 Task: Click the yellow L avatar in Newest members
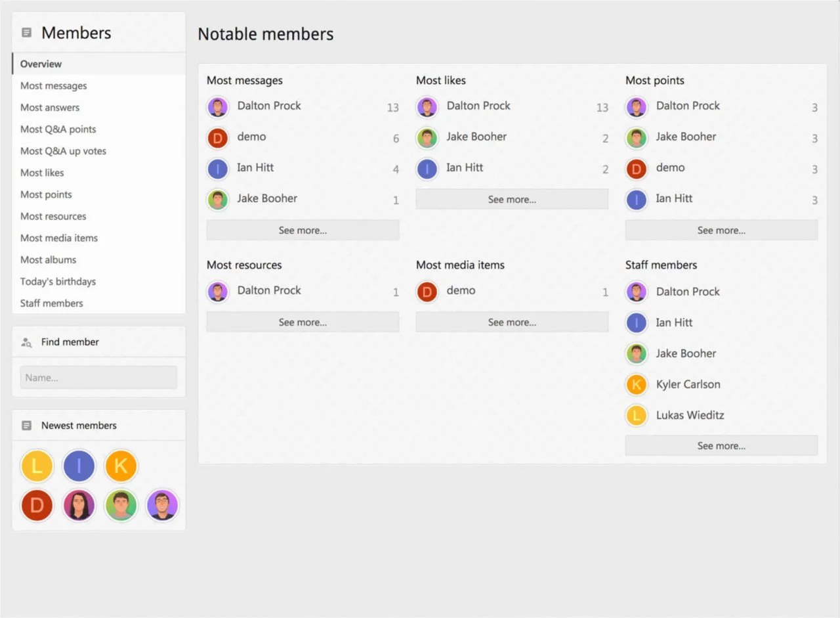pos(37,466)
